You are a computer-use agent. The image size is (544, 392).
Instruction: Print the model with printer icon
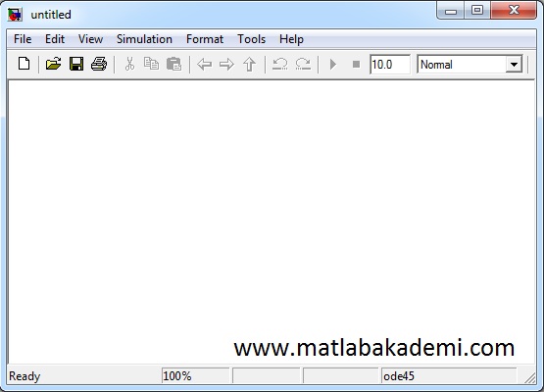[99, 64]
